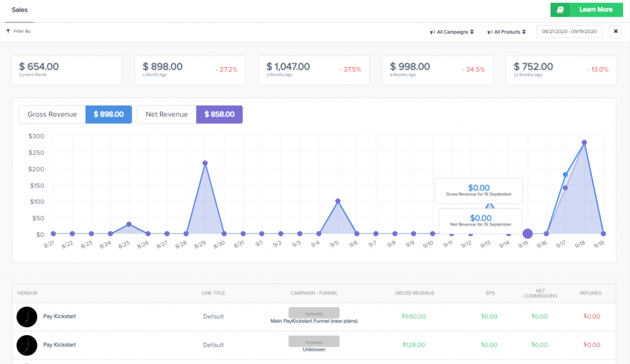Click the Main PayKickstart Funnel campaign thumbnail
The image size is (630, 364).
314,312
